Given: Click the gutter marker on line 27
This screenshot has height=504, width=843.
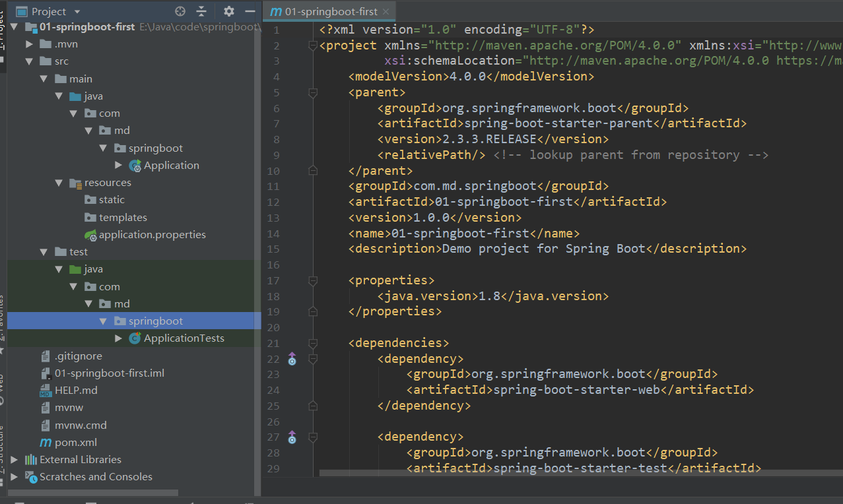Looking at the screenshot, I should point(292,437).
